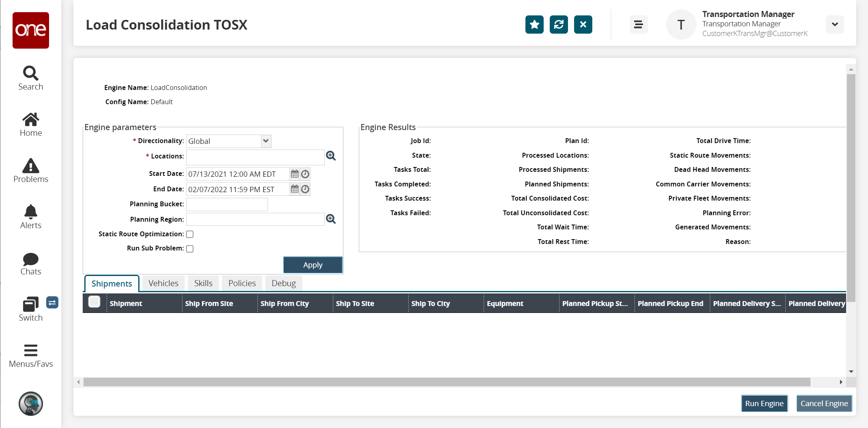Focus the Planning Bucket field
The image size is (868, 428).
click(227, 204)
